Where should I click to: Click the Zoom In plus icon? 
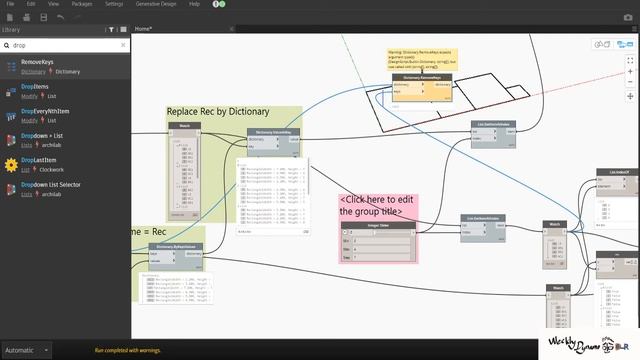tap(630, 71)
